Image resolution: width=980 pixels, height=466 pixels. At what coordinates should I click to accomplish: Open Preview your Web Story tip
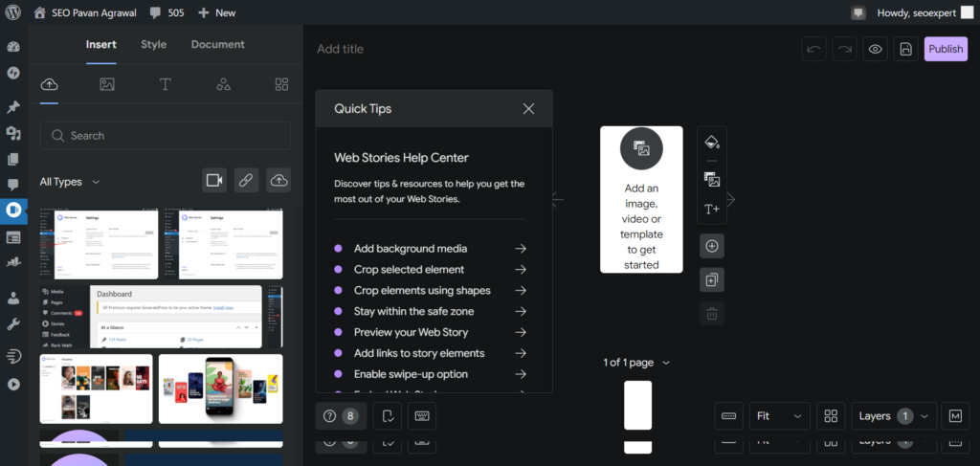point(431,332)
